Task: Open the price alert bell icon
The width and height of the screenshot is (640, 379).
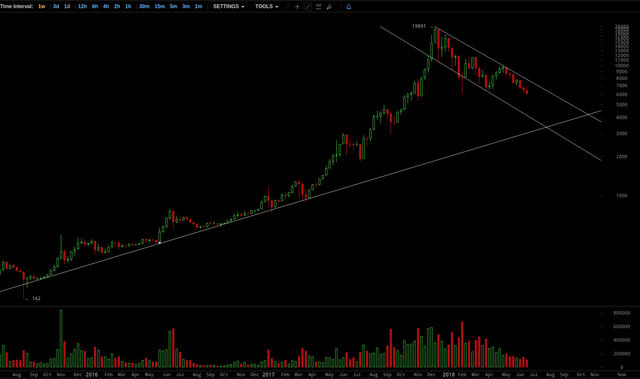Action: 349,7
